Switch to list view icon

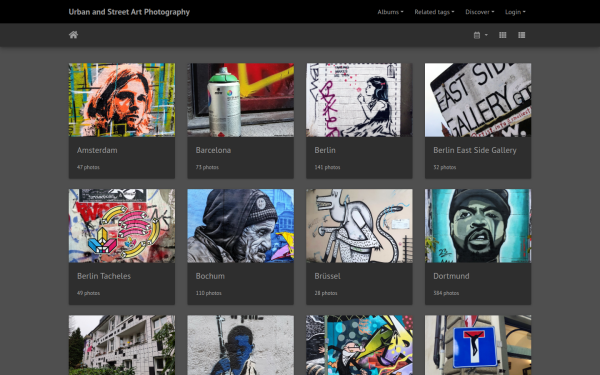pos(521,35)
